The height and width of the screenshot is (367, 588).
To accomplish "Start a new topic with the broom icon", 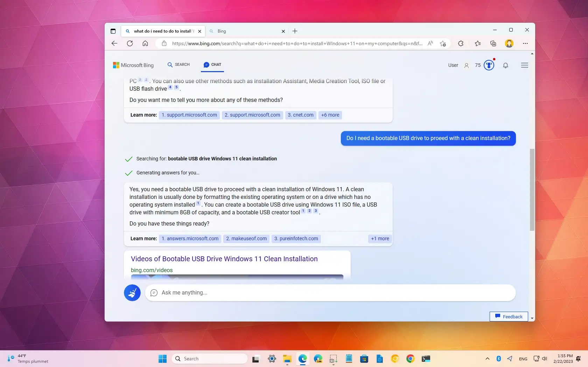I will [132, 293].
